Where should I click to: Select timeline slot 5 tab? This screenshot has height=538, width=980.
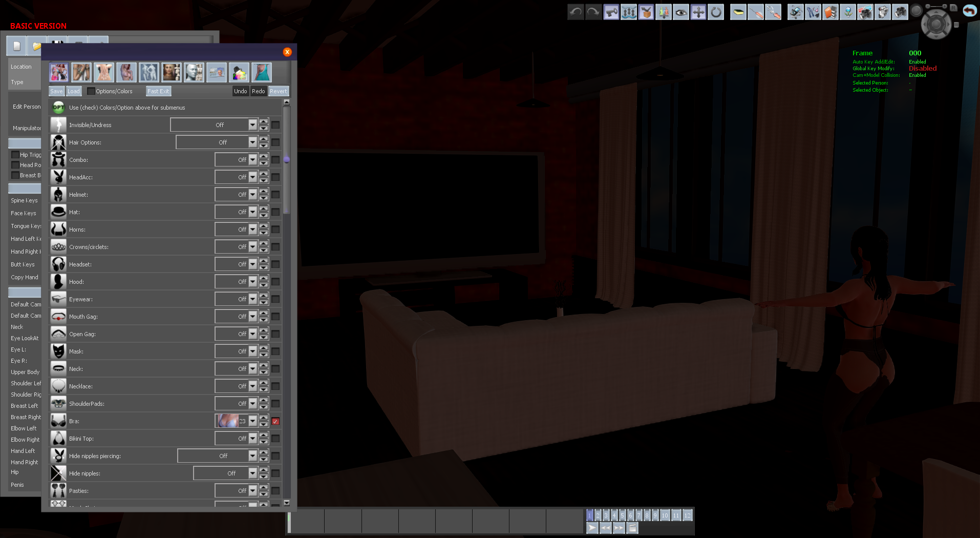(x=623, y=515)
